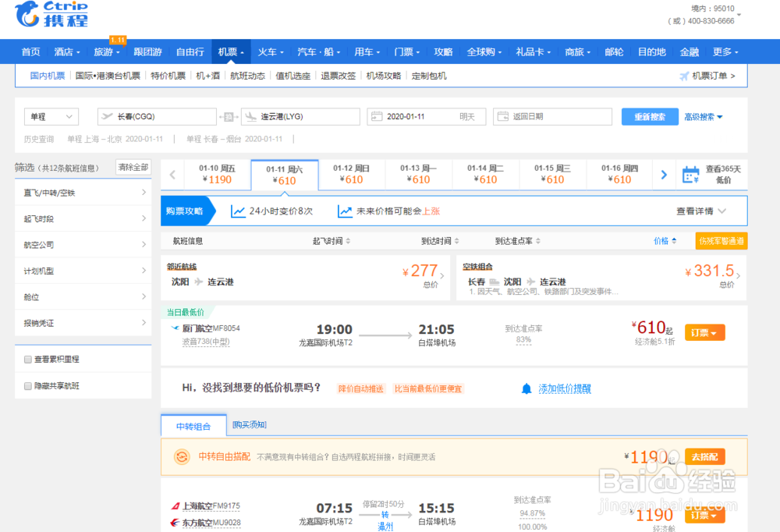This screenshot has height=532, width=780.
Task: Click the chevron on the ¥277 nearby route
Action: 441,275
